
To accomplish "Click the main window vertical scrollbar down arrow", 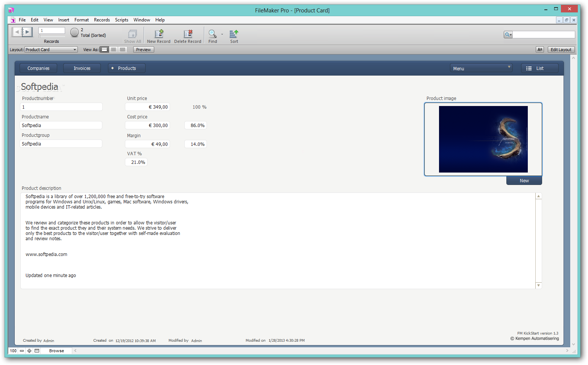I will pos(573,344).
